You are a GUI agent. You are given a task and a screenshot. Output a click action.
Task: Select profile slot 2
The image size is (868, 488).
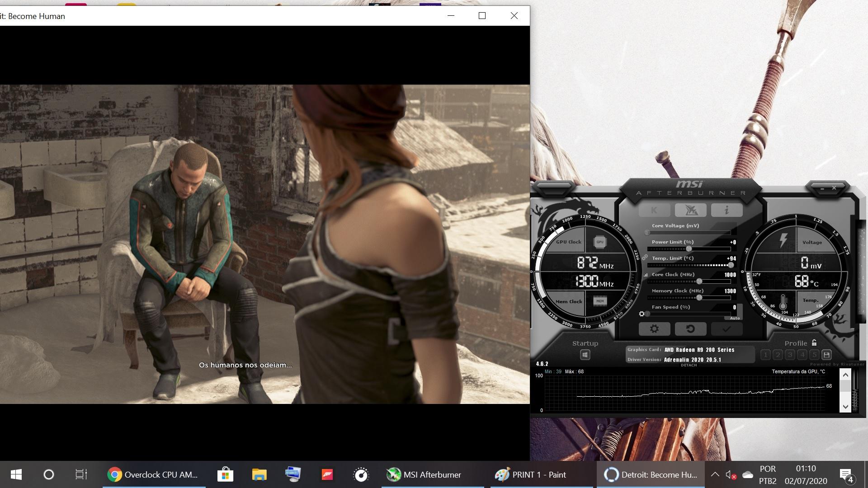[778, 355]
